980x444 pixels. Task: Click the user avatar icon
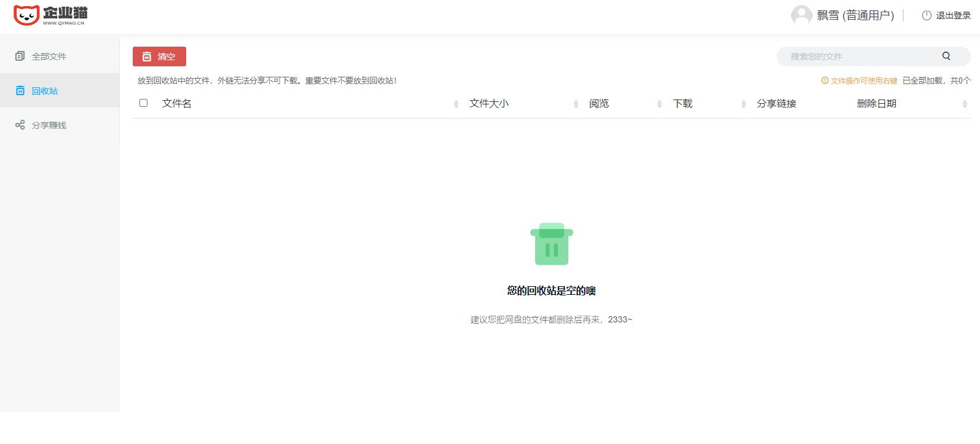coord(801,15)
